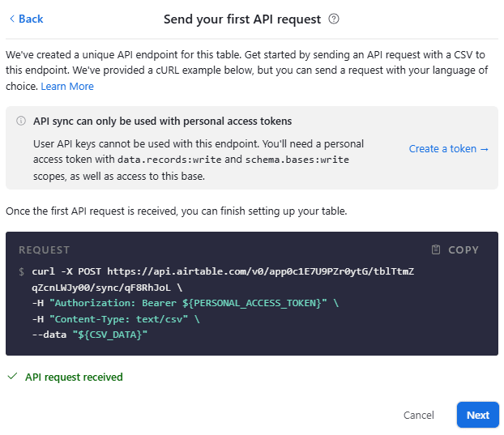
Task: Select the API request received status text
Action: point(74,377)
